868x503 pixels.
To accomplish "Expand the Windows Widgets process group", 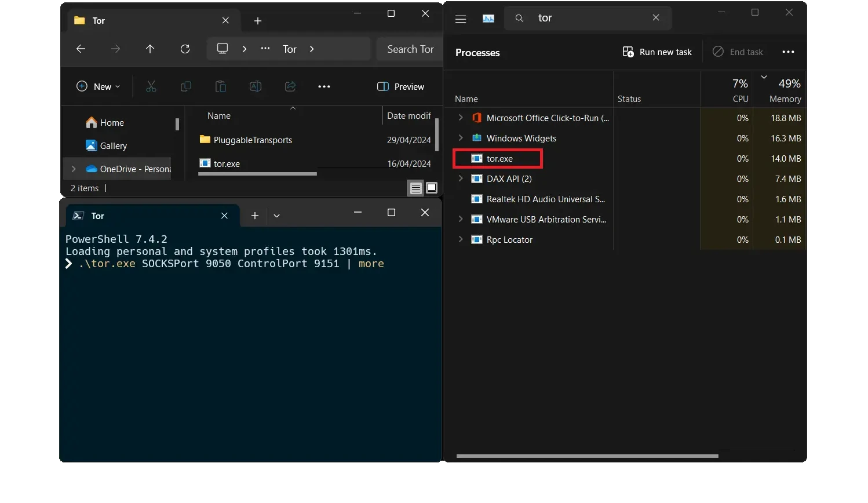I will click(461, 138).
